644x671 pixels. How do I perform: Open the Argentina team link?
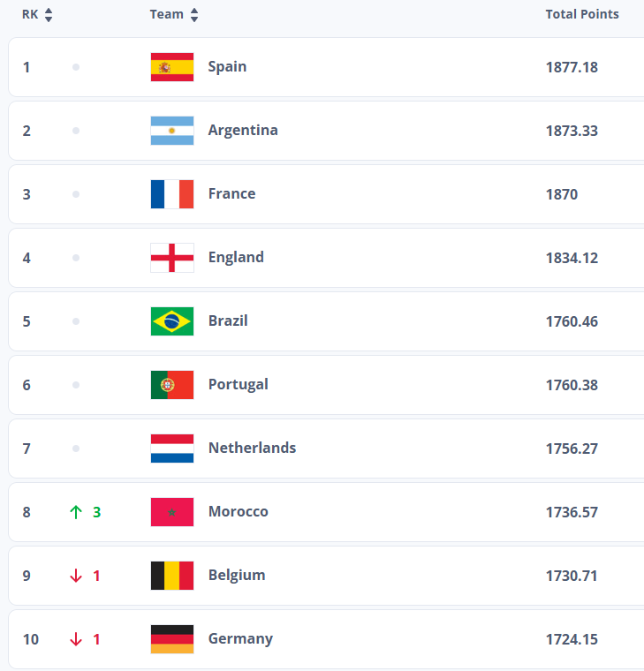click(x=243, y=131)
